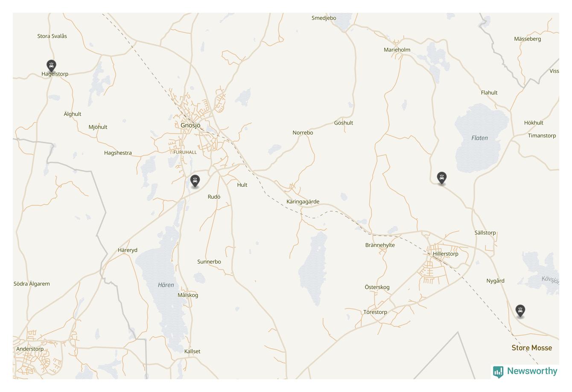Image resolution: width=572 pixels, height=392 pixels.
Task: Click the Newsworthy chart bubble icon
Action: coord(498,372)
